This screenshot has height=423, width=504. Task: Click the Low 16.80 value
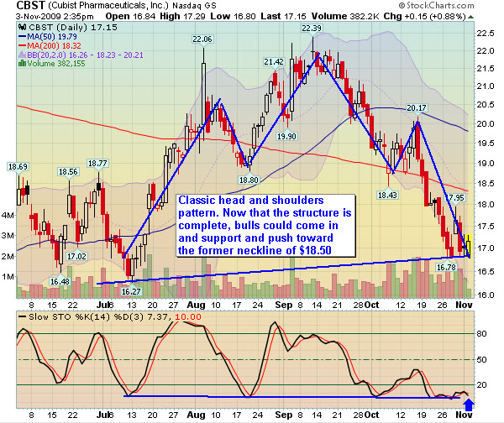(233, 16)
